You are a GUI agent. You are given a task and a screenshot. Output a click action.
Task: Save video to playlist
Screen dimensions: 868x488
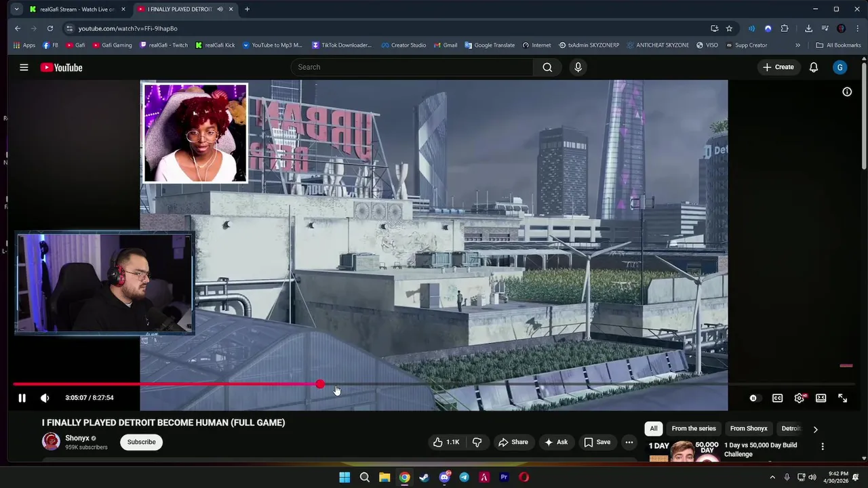597,442
